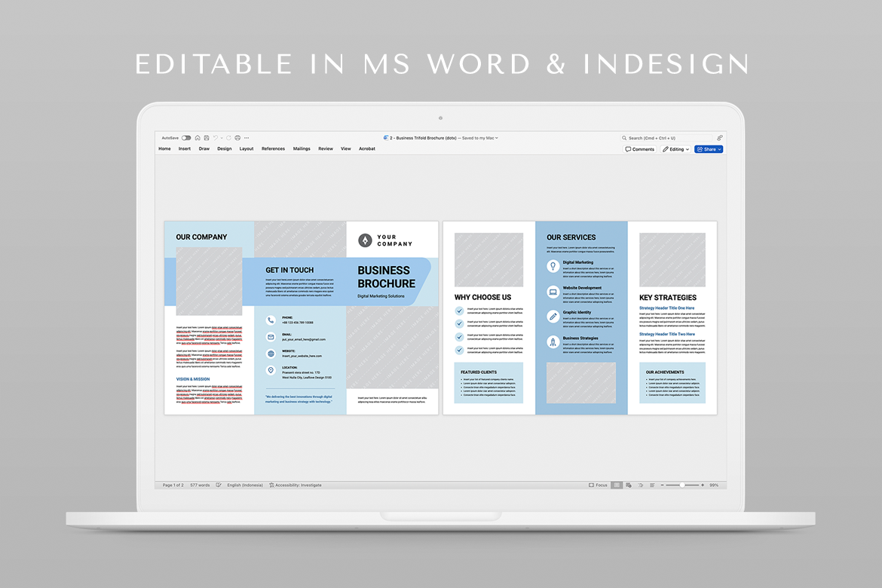The height and width of the screenshot is (588, 882).
Task: Click the Save icon in quick access toolbar
Action: pos(206,138)
